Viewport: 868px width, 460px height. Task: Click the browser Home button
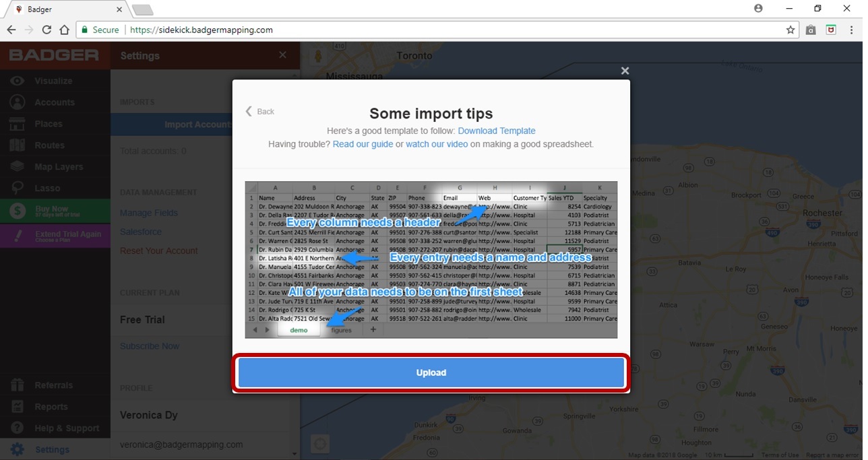(64, 30)
